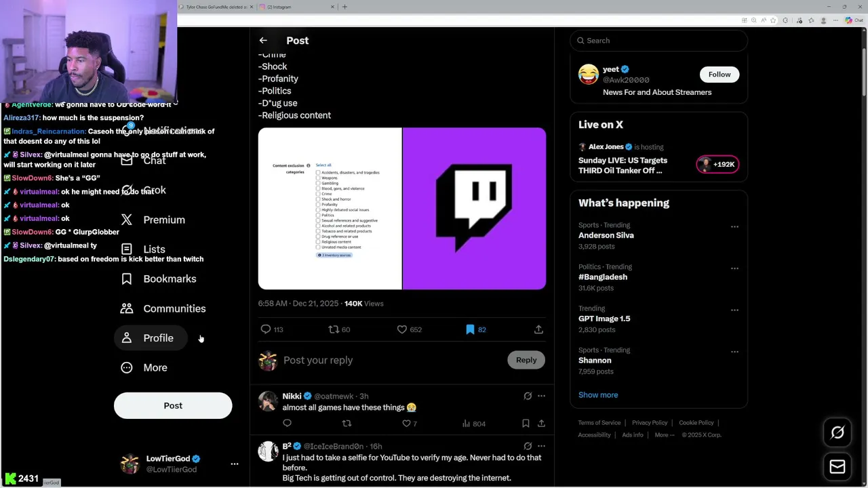Click the LowTierGod account avatar
868x488 pixels.
(130, 464)
